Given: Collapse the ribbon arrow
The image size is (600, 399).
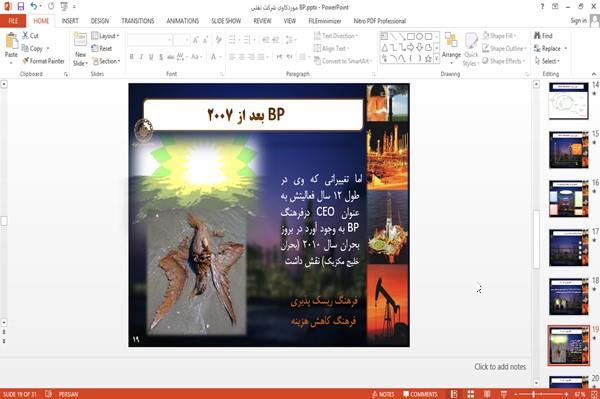Looking at the screenshot, I should click(x=594, y=74).
